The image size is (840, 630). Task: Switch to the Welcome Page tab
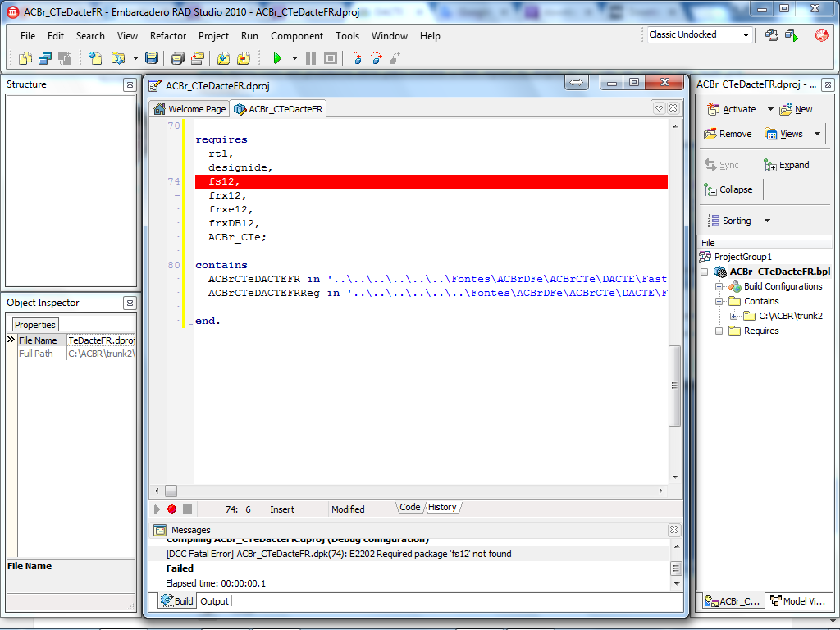pyautogui.click(x=190, y=109)
